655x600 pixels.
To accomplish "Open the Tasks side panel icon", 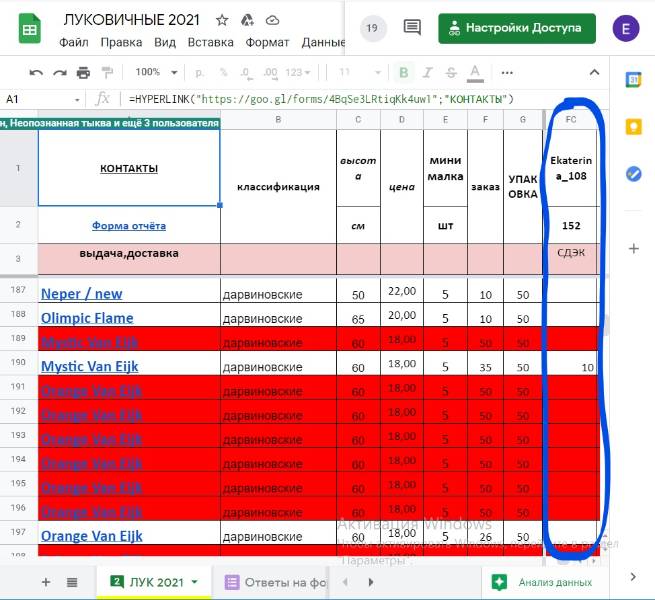I will pos(633,173).
